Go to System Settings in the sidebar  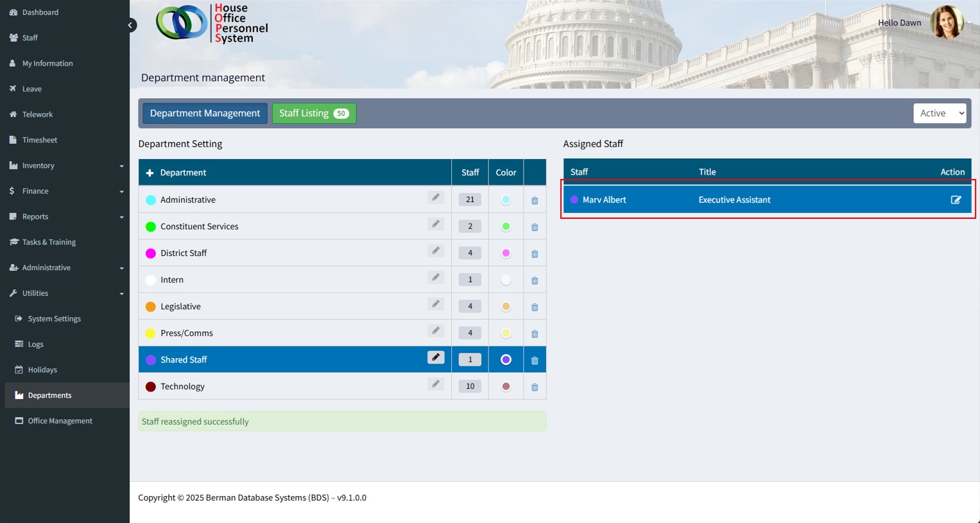(x=54, y=319)
